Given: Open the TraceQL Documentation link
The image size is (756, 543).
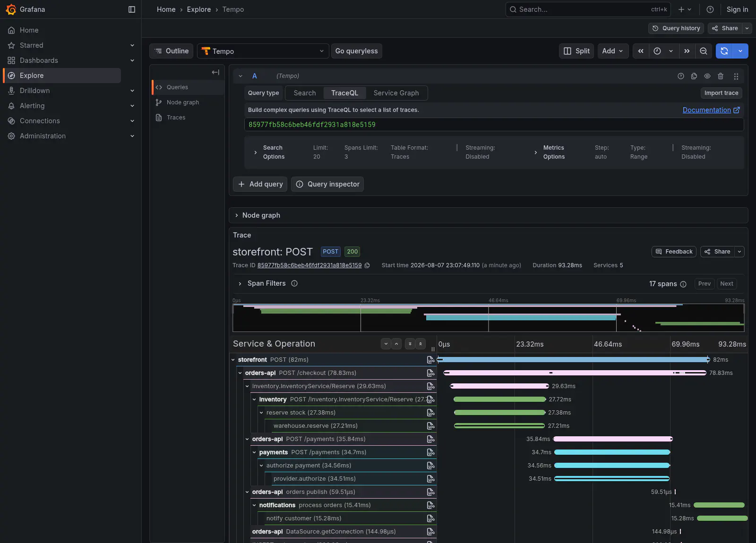Looking at the screenshot, I should click(x=711, y=110).
